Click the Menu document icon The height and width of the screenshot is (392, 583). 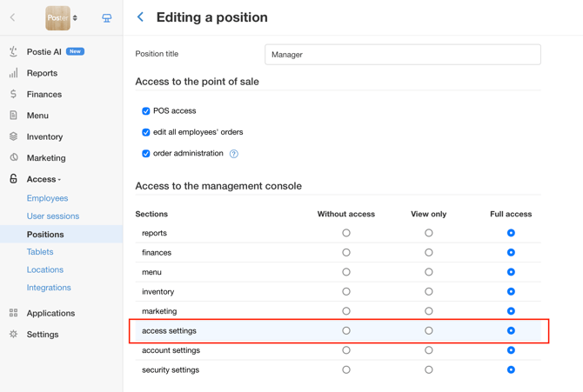point(13,116)
